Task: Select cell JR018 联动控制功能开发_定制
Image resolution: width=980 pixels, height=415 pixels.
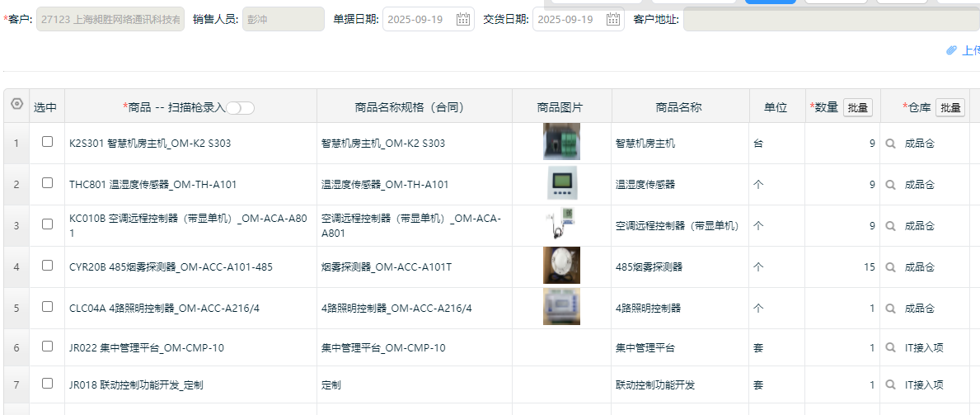Action: coord(190,385)
